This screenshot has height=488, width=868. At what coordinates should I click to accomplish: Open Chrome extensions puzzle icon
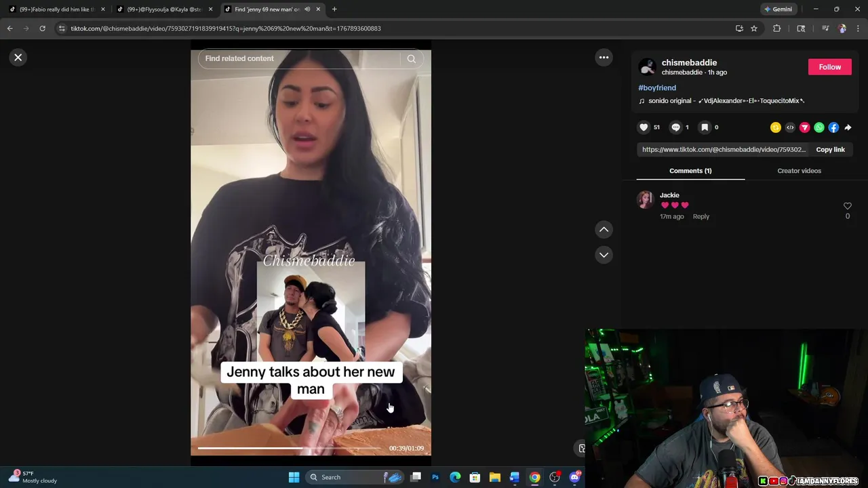coord(777,28)
